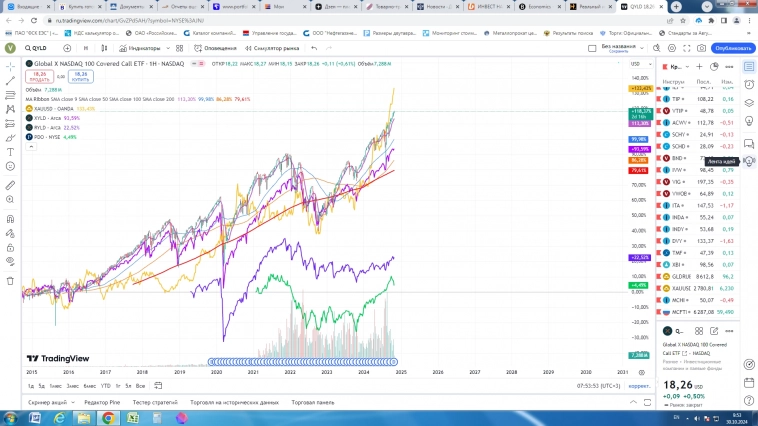
Task: Select the YTD date range
Action: [105, 386]
